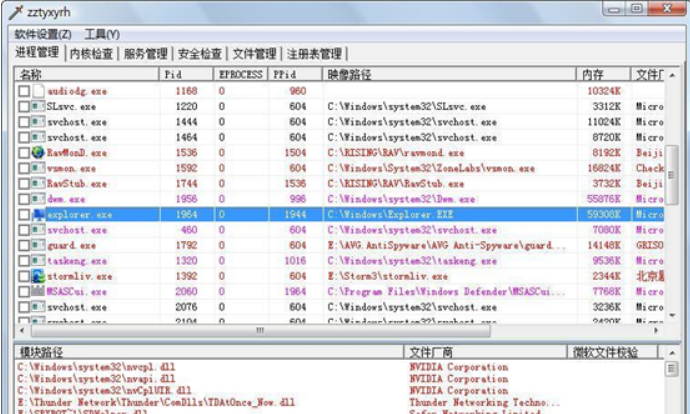Select the svchost.exe row with Pid 1444
Screen dimensions: 690x414
tap(339, 122)
